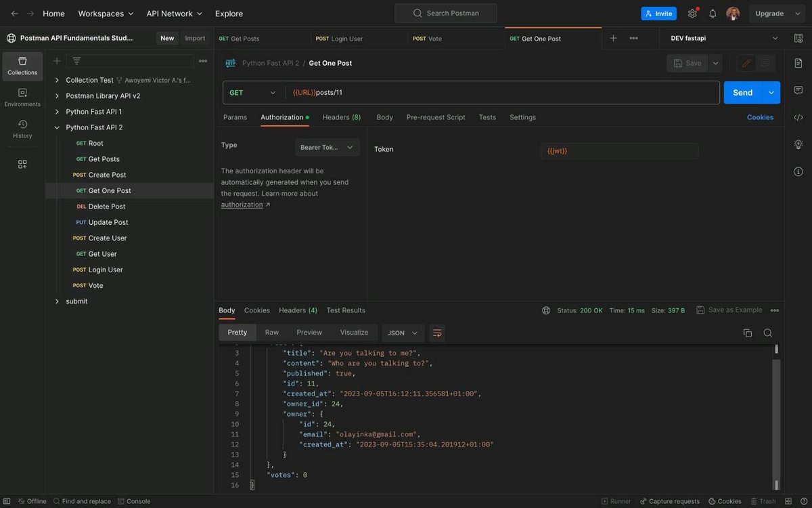Image resolution: width=812 pixels, height=508 pixels.
Task: Click the Search Postman box
Action: coord(446,13)
